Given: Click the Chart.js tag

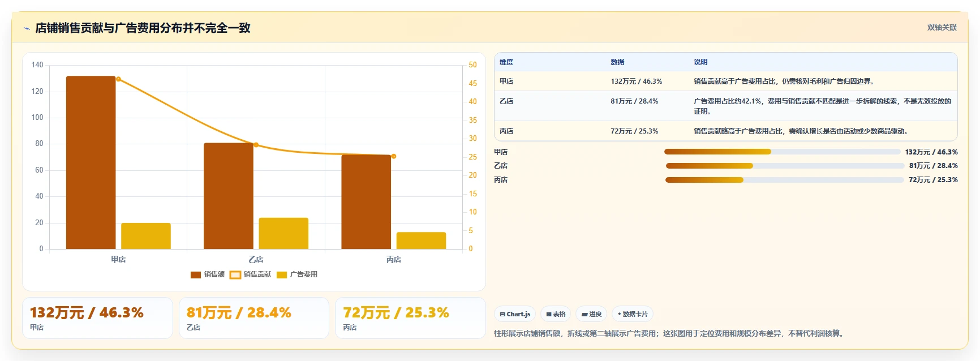Looking at the screenshot, I should coord(515,314).
